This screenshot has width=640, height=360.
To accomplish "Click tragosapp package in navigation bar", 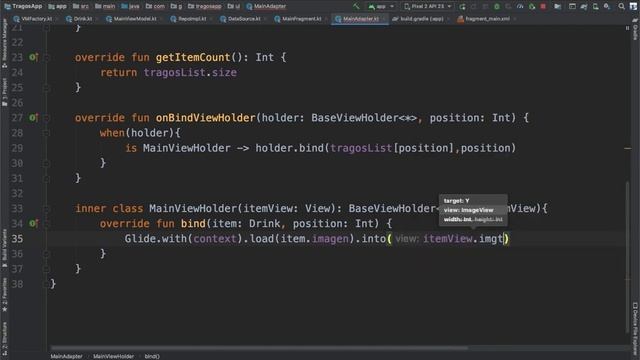I will point(204,6).
